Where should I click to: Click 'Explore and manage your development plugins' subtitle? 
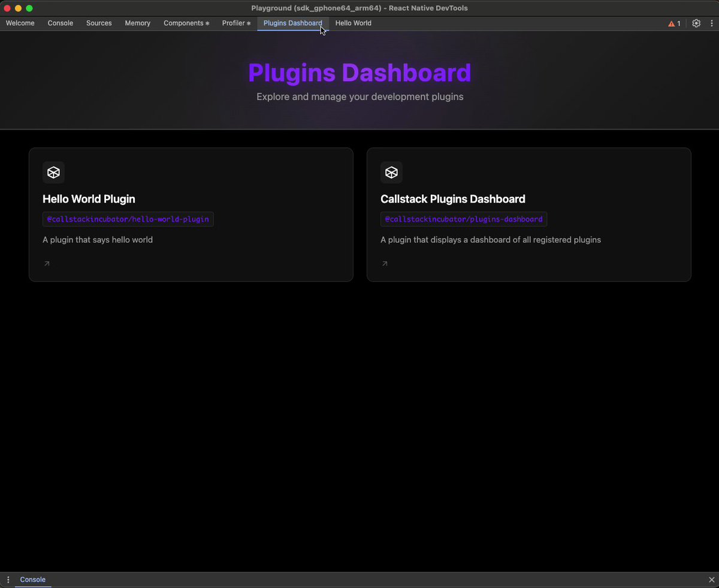coord(360,97)
